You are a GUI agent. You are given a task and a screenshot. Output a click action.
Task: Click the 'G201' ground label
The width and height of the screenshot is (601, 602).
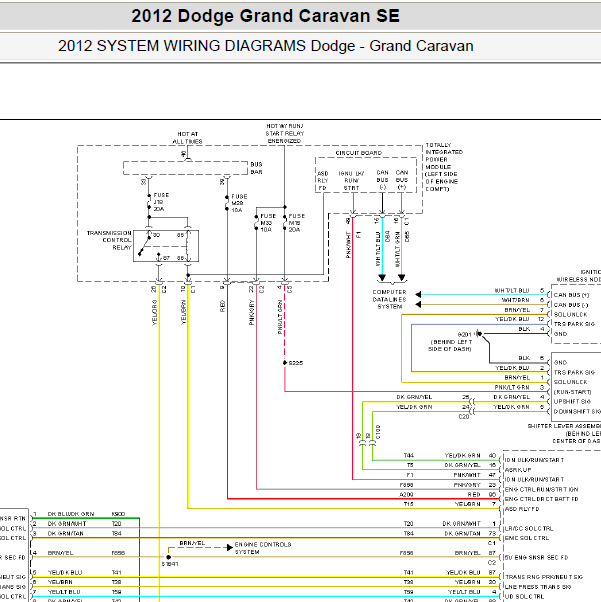coord(464,334)
